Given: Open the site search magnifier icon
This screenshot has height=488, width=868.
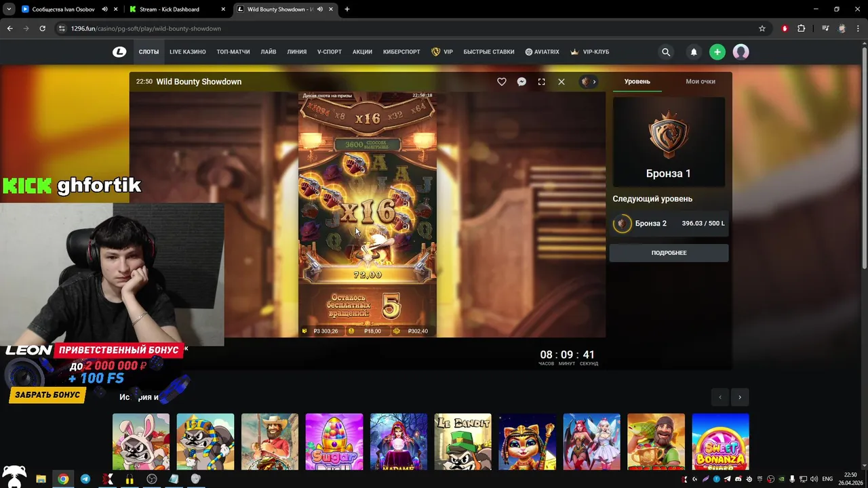Looking at the screenshot, I should coord(666,52).
